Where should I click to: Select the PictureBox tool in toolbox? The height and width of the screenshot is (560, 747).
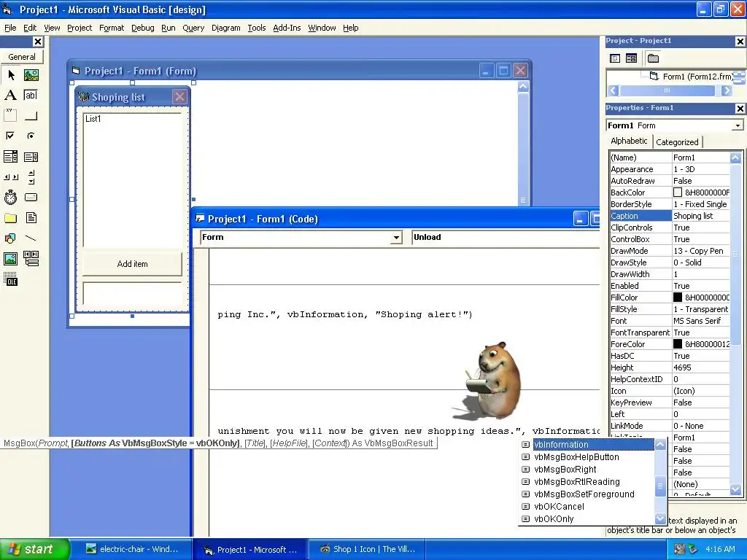pos(31,75)
